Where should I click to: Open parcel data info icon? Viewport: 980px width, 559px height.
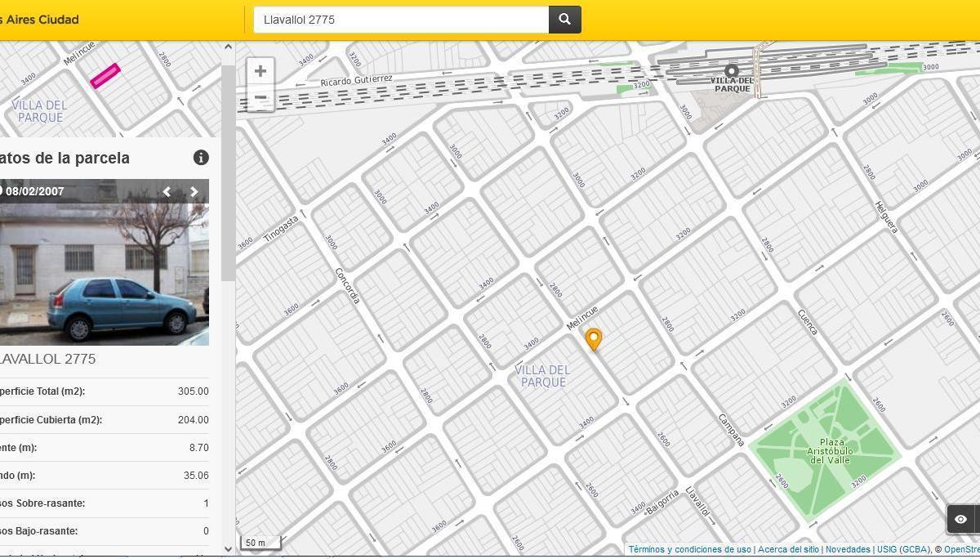(x=201, y=158)
